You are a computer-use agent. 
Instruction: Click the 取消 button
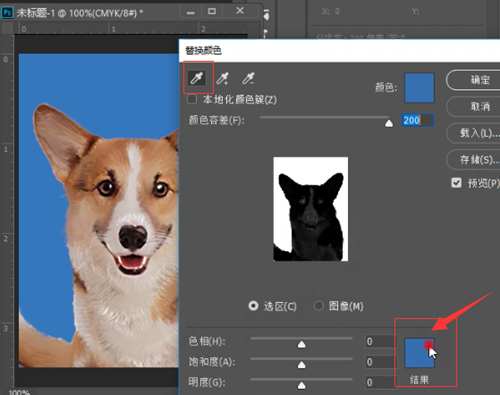click(x=473, y=107)
